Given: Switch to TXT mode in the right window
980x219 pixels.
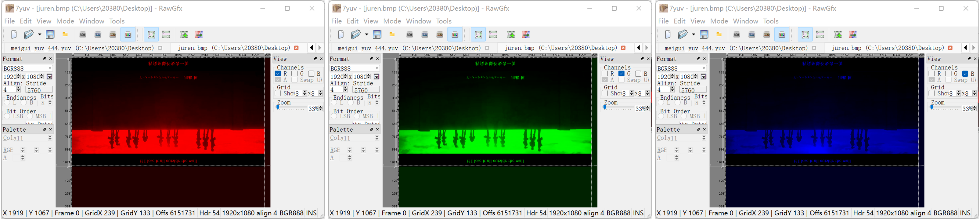Looking at the screenshot, I should [737, 35].
